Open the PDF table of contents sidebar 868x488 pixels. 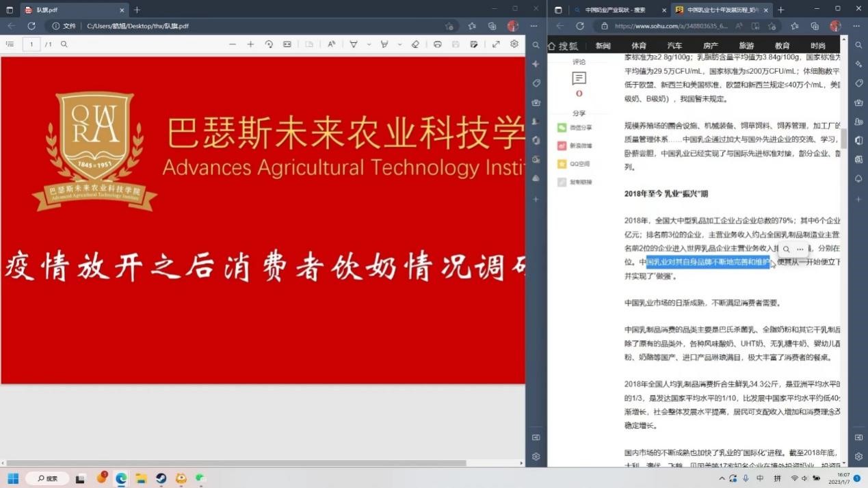[x=10, y=44]
